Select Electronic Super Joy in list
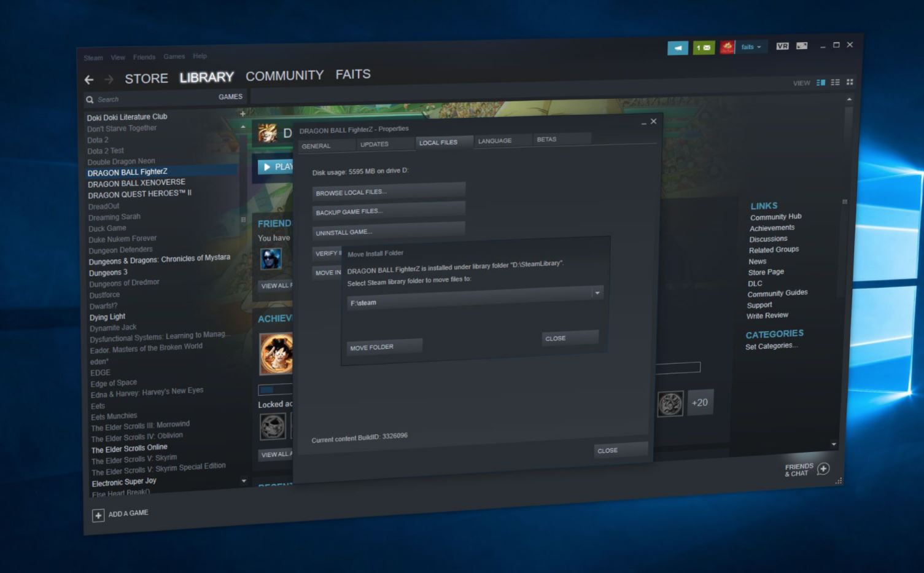Screen dimensions: 924x573 click(x=124, y=482)
